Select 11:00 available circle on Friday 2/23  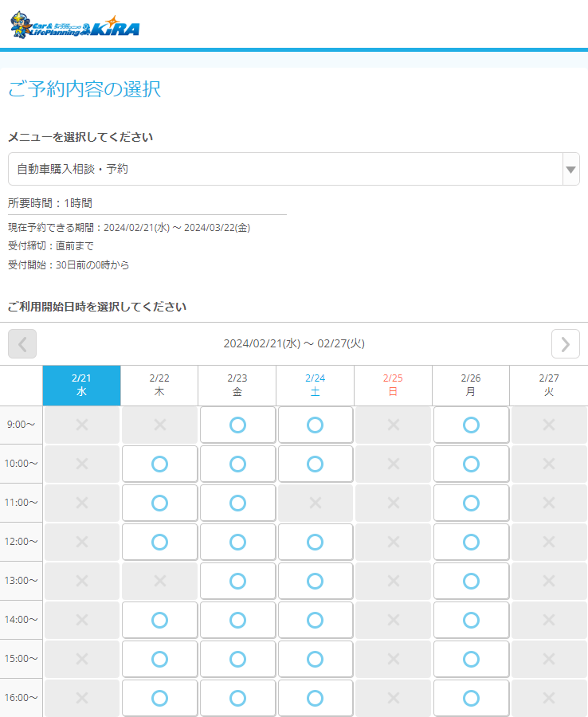pyautogui.click(x=237, y=503)
